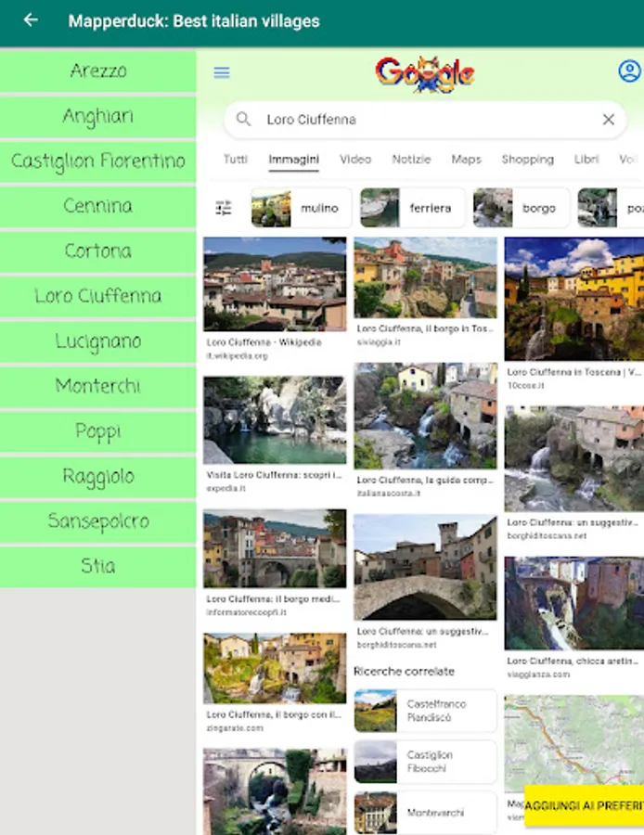Image resolution: width=644 pixels, height=835 pixels.
Task: Open the Wikipedia Loro Ciuffenna image result
Action: [275, 284]
